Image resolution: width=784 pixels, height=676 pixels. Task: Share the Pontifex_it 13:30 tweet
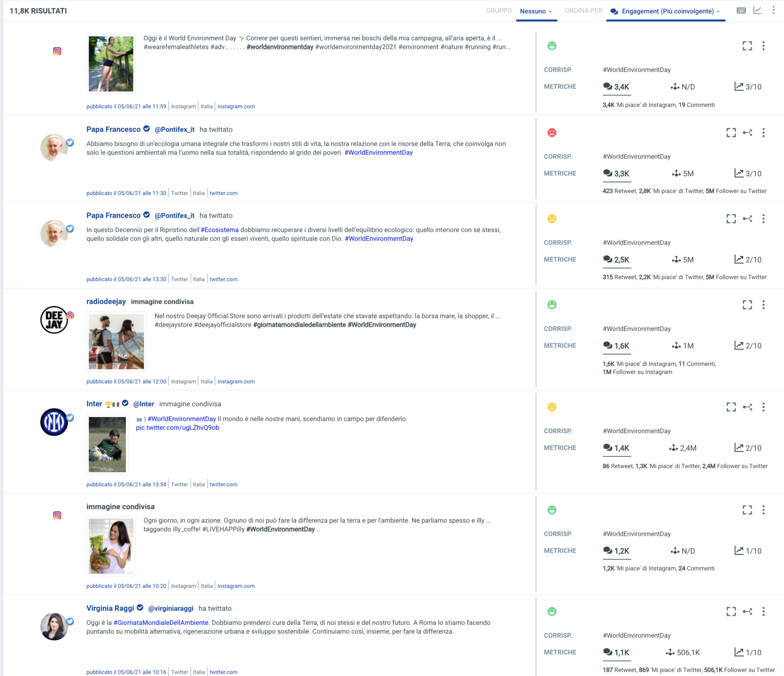(747, 219)
